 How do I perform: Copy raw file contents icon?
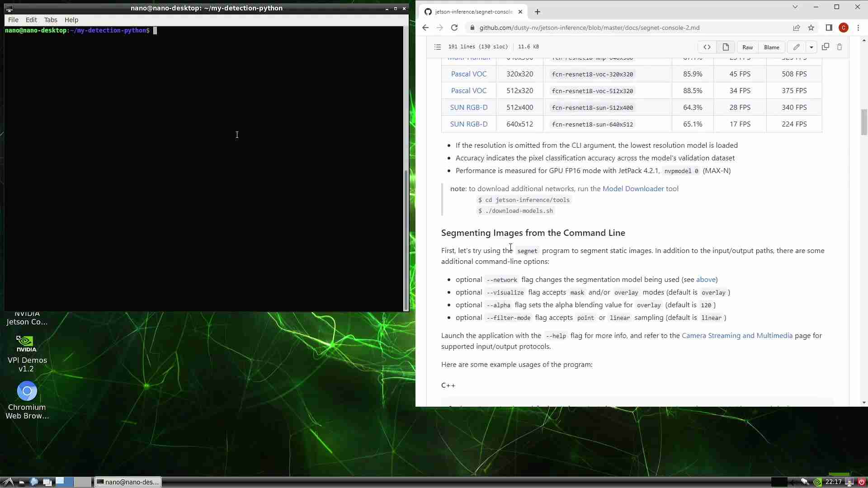tap(825, 47)
